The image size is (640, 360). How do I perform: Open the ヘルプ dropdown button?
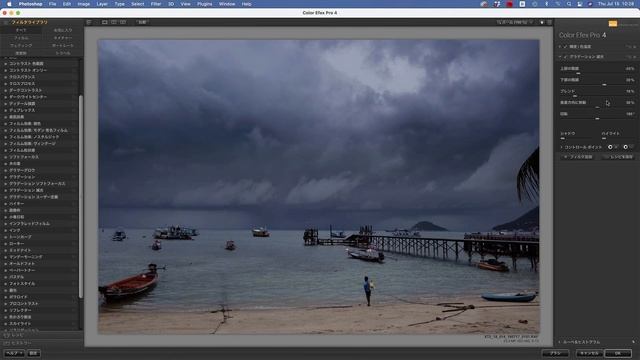(x=14, y=353)
